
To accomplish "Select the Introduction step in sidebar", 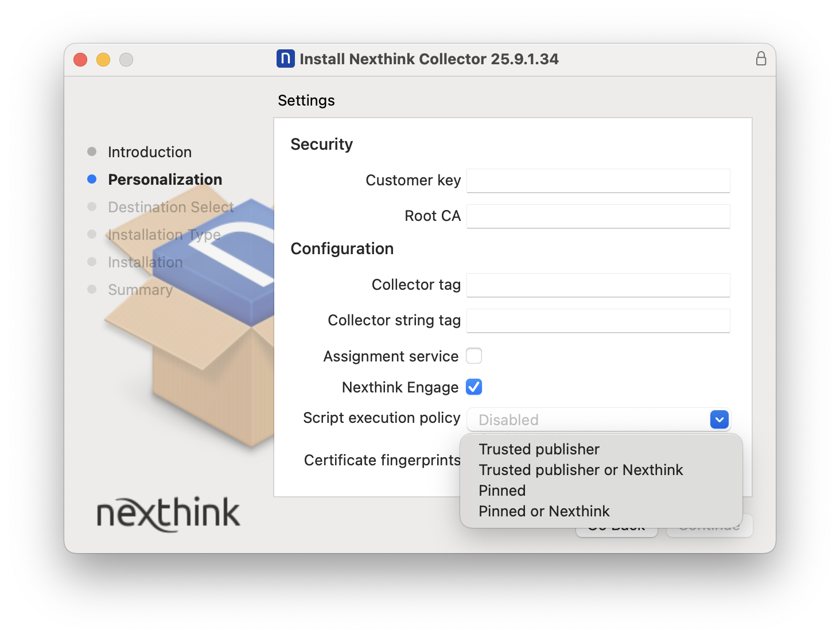I will [150, 152].
